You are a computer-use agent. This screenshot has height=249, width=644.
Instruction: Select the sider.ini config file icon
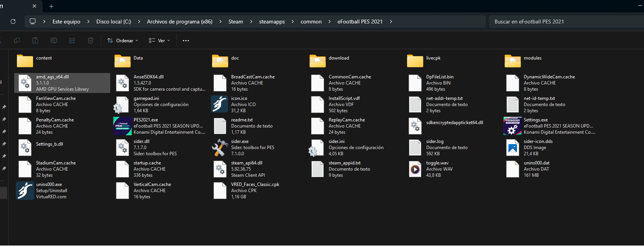tap(317, 148)
